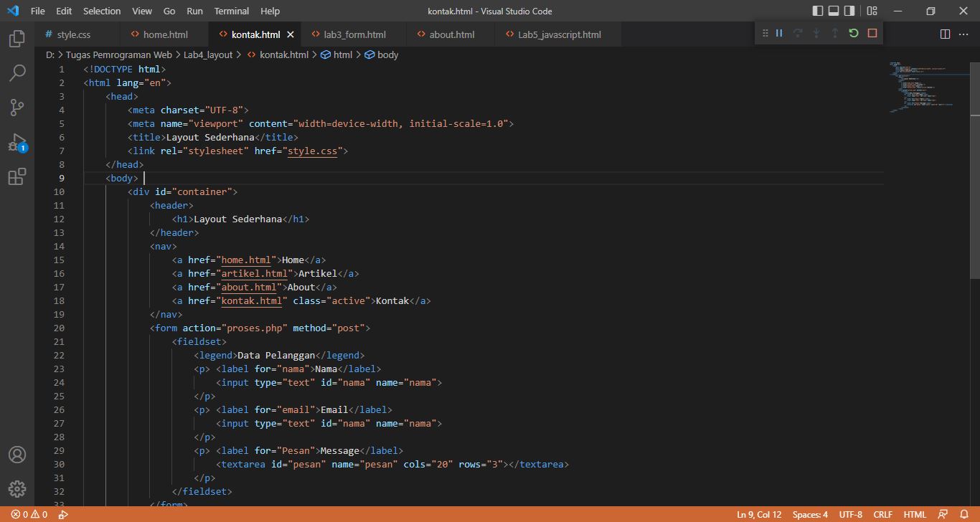Toggle the bottom panel visibility
Viewport: 980px width, 522px height.
[834, 11]
